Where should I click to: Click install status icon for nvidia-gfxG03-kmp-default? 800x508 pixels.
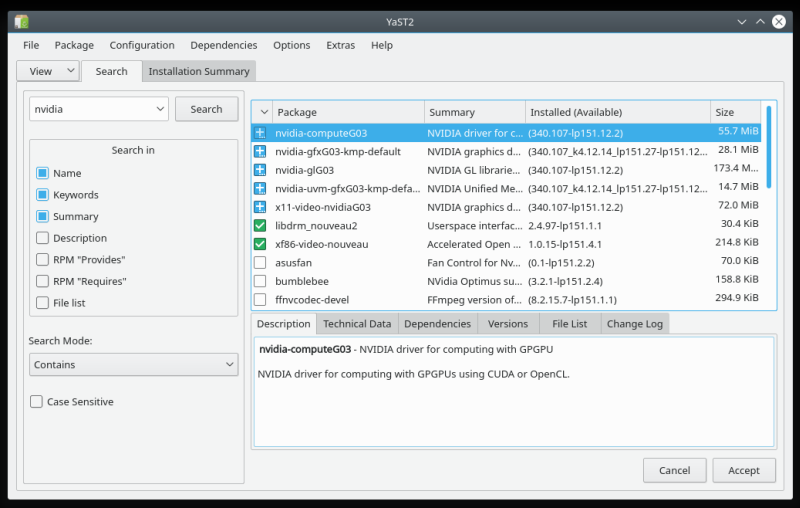click(x=260, y=151)
